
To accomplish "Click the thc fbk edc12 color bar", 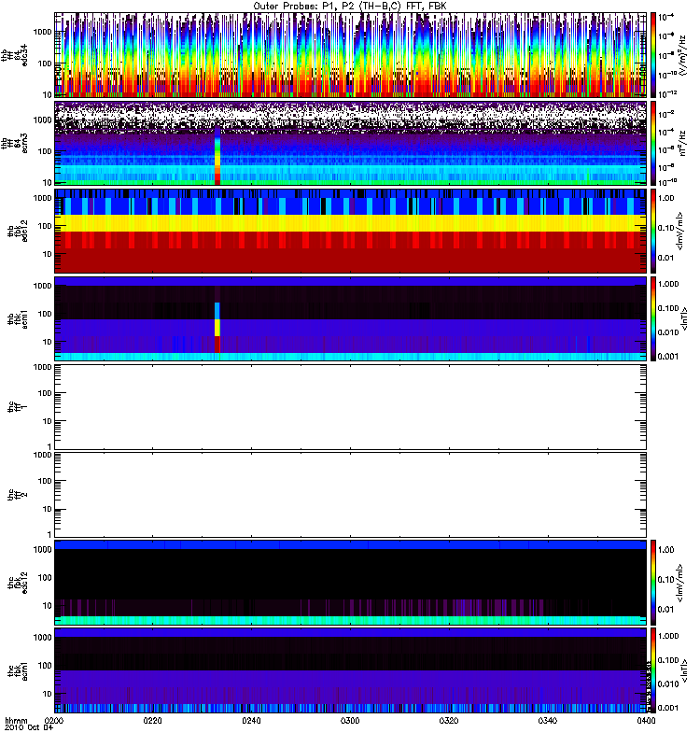I will tap(653, 582).
